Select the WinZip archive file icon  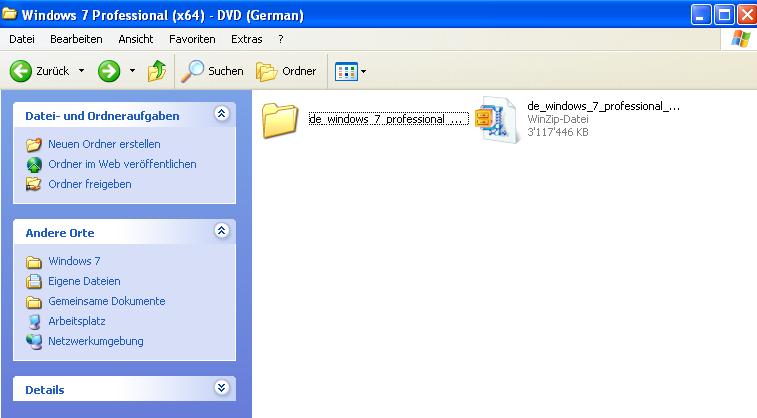497,119
